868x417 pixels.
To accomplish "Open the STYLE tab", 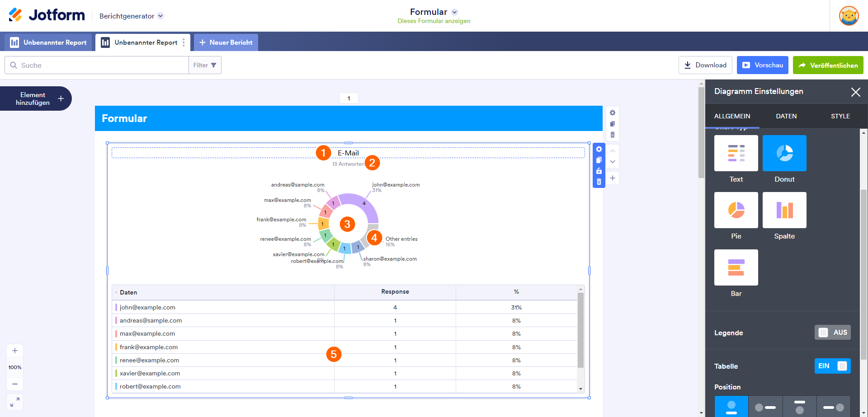I will point(840,116).
